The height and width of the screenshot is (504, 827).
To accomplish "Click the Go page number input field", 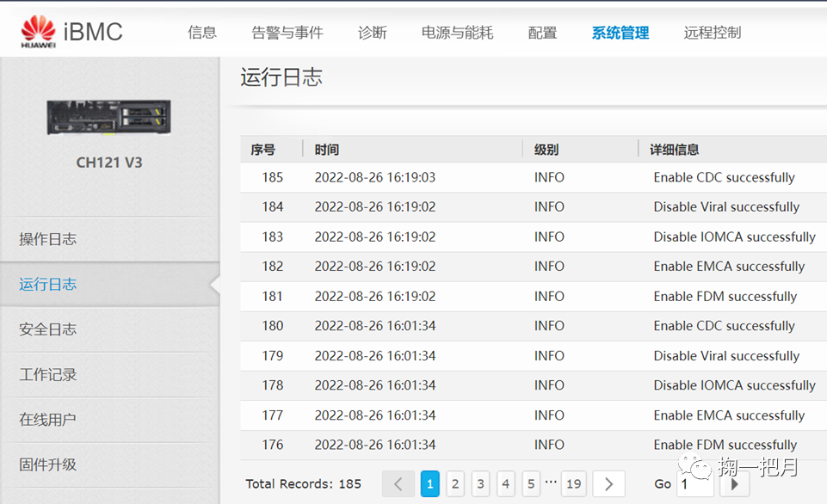I will [x=694, y=483].
